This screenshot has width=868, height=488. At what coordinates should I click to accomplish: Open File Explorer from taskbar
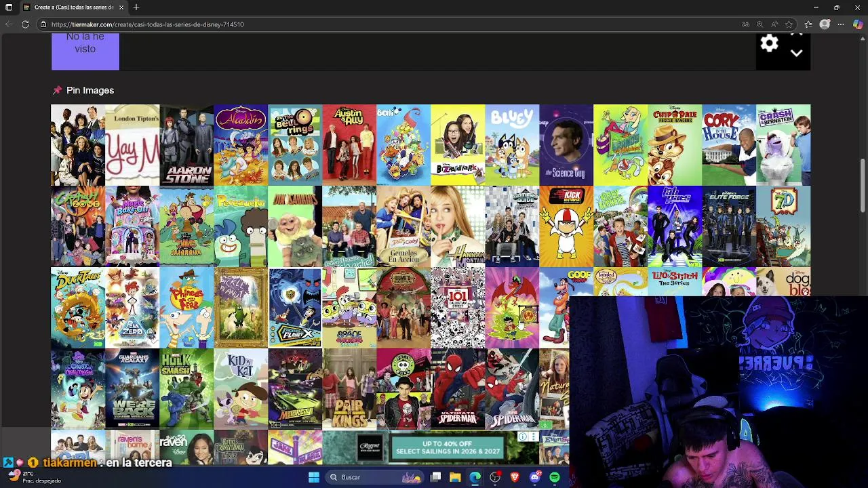pos(455,477)
